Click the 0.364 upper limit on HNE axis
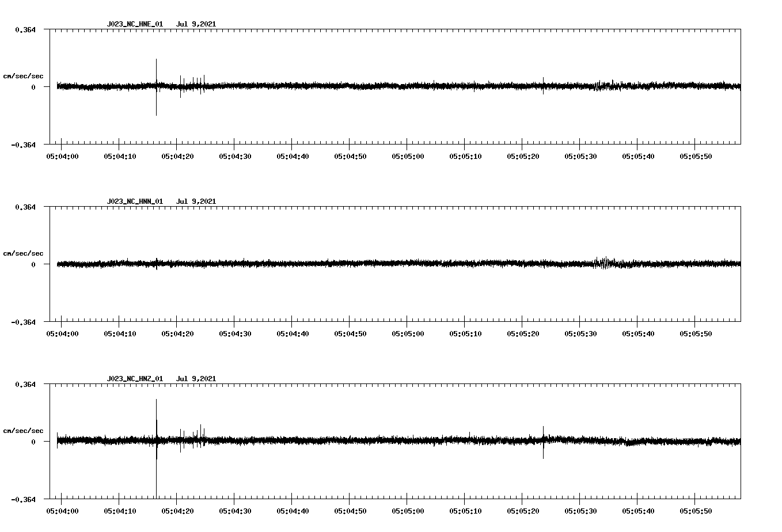 coord(25,29)
